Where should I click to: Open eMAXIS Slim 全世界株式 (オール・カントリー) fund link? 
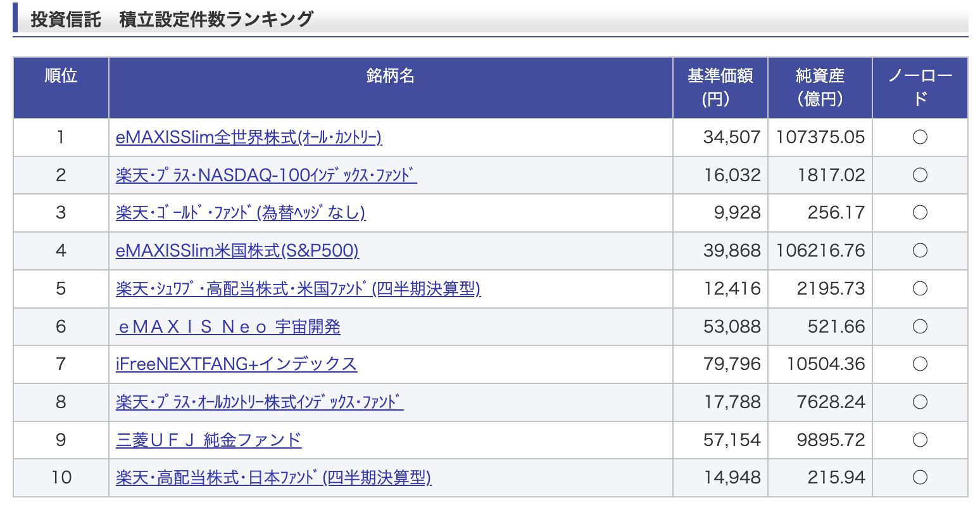[248, 138]
